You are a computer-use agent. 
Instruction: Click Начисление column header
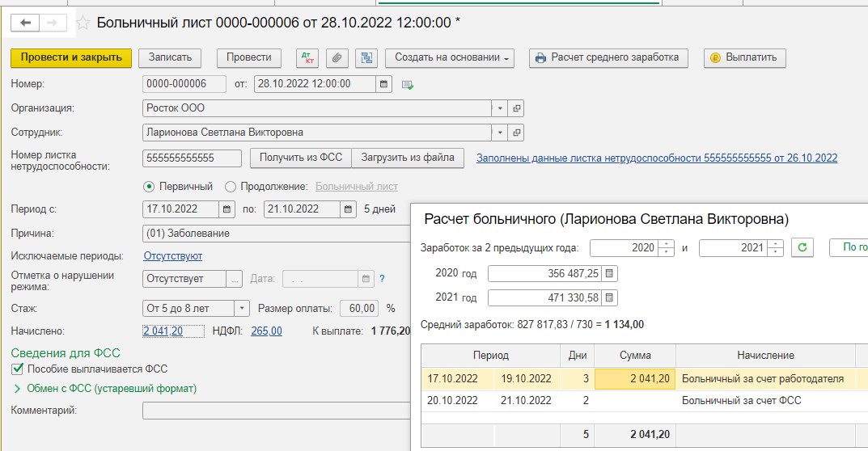[765, 356]
